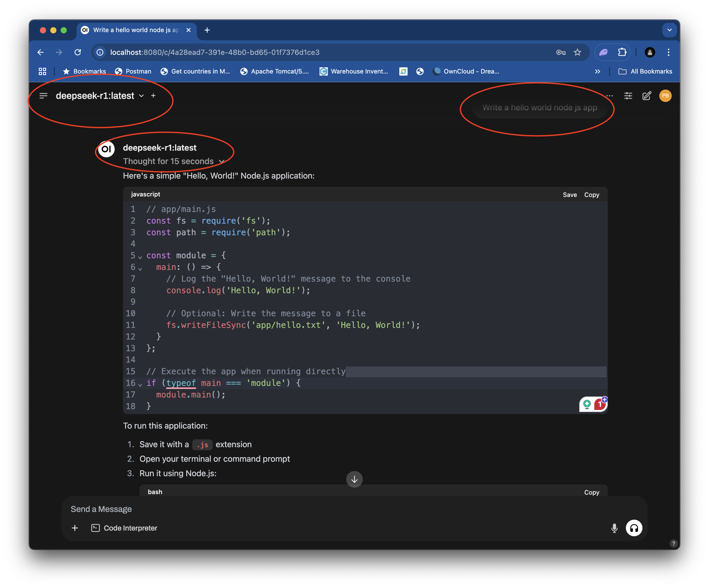Start a call with the headphones button
This screenshot has width=709, height=588.
click(x=634, y=528)
